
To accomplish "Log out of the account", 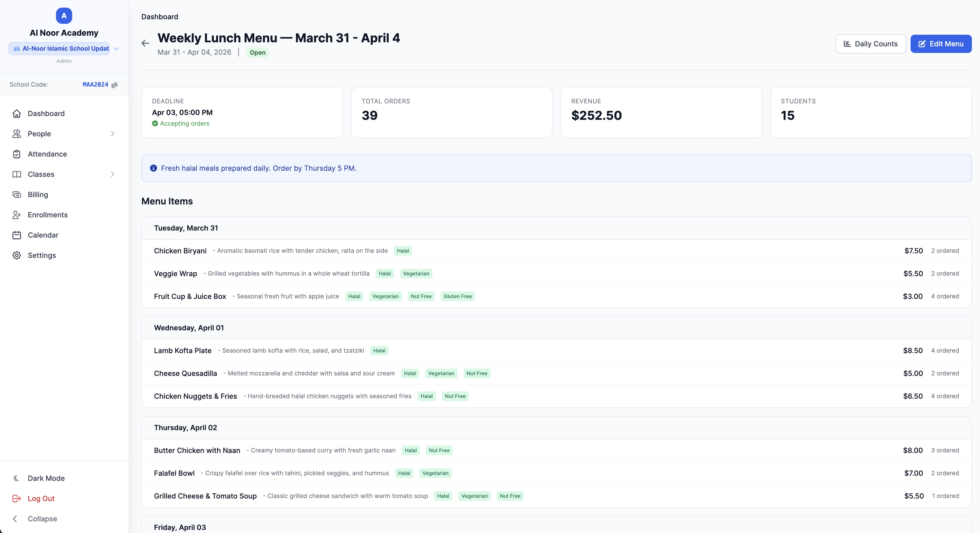I will [x=41, y=498].
